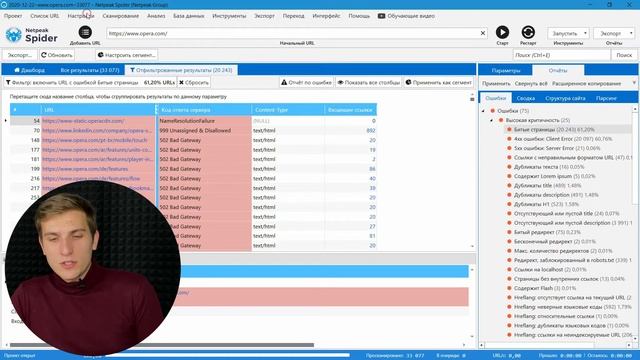Open the Отчёт по ошибке warning button
The width and height of the screenshot is (640, 360).
307,82
